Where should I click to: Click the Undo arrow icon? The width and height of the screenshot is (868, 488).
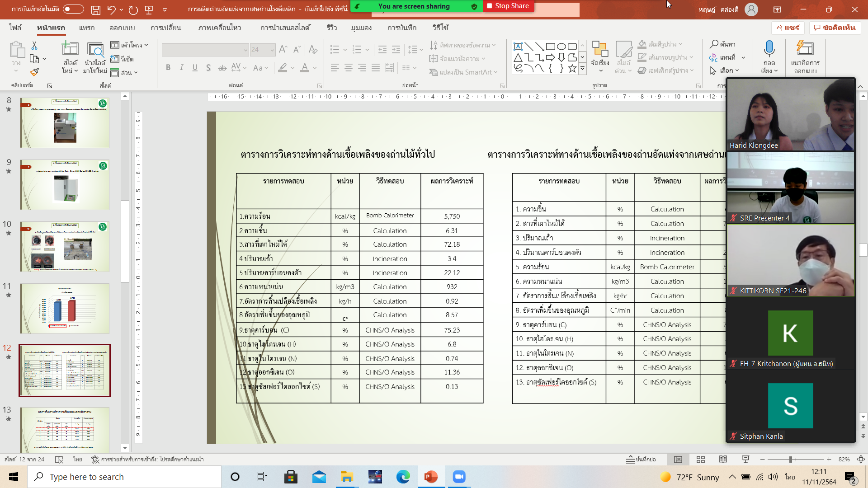[x=111, y=9]
